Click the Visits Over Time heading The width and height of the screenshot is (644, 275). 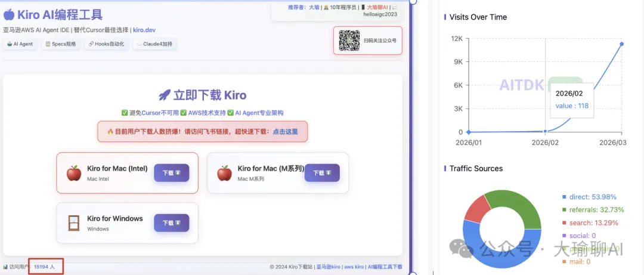tap(478, 17)
